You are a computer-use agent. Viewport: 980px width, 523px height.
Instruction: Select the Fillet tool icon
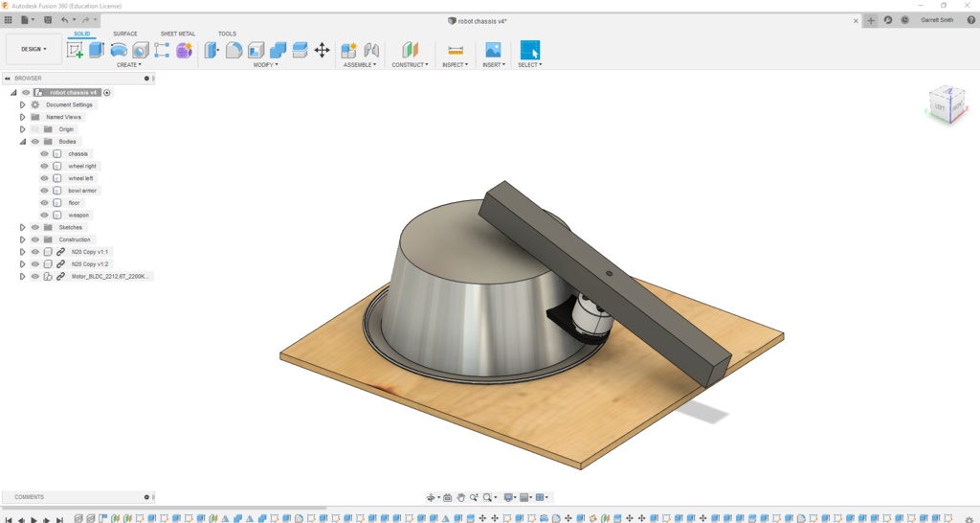[234, 50]
